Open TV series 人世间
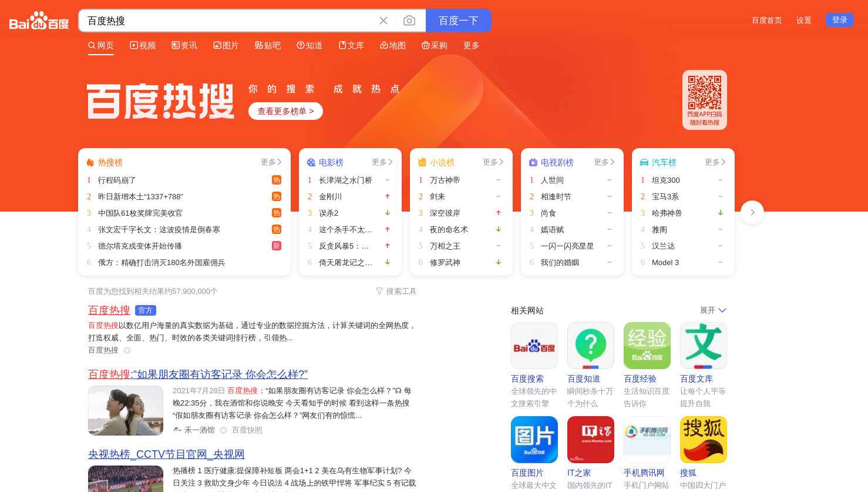The width and height of the screenshot is (868, 492). tap(552, 180)
